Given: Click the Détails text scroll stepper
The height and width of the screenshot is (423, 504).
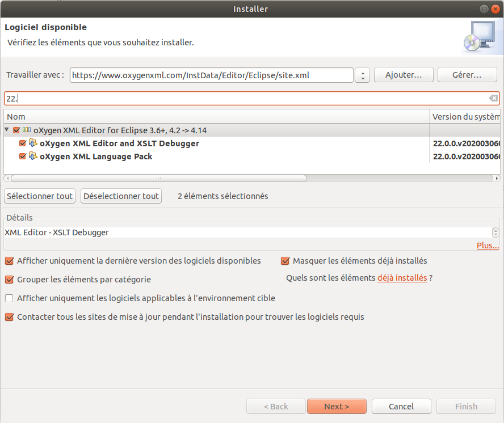Looking at the screenshot, I should tap(495, 232).
